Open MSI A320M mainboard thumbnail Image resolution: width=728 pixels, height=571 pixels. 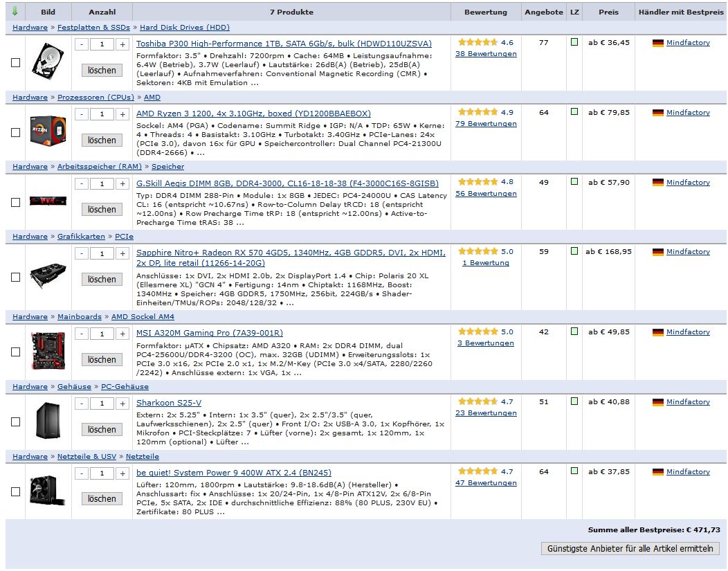click(x=48, y=350)
